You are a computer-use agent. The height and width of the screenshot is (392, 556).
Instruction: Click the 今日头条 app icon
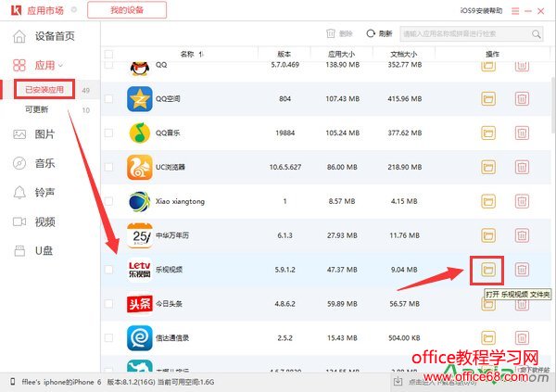click(140, 304)
